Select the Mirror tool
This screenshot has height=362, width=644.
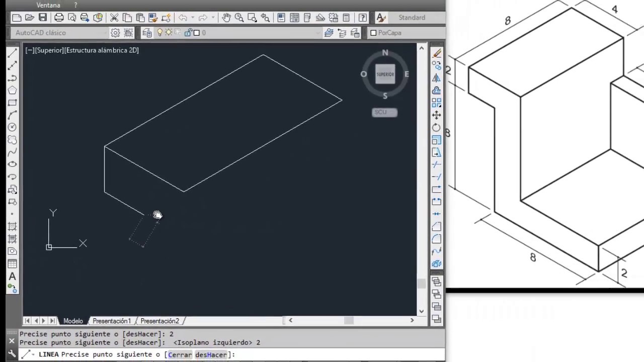[x=436, y=78]
